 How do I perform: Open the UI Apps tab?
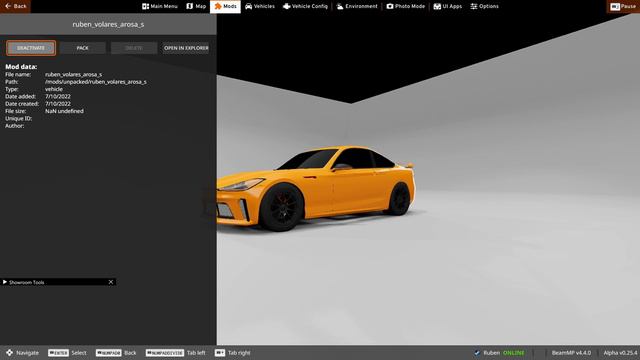[x=448, y=6]
